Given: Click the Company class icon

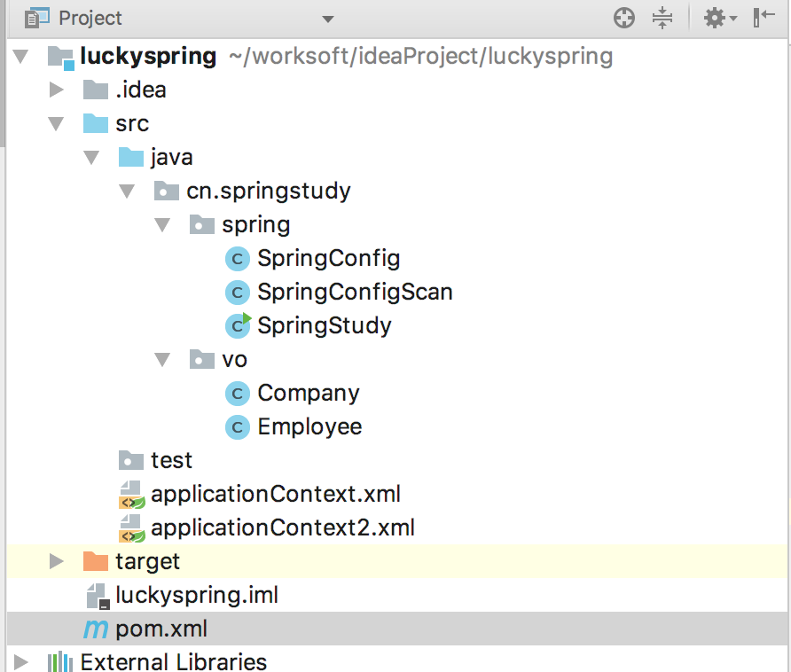Looking at the screenshot, I should pyautogui.click(x=237, y=393).
